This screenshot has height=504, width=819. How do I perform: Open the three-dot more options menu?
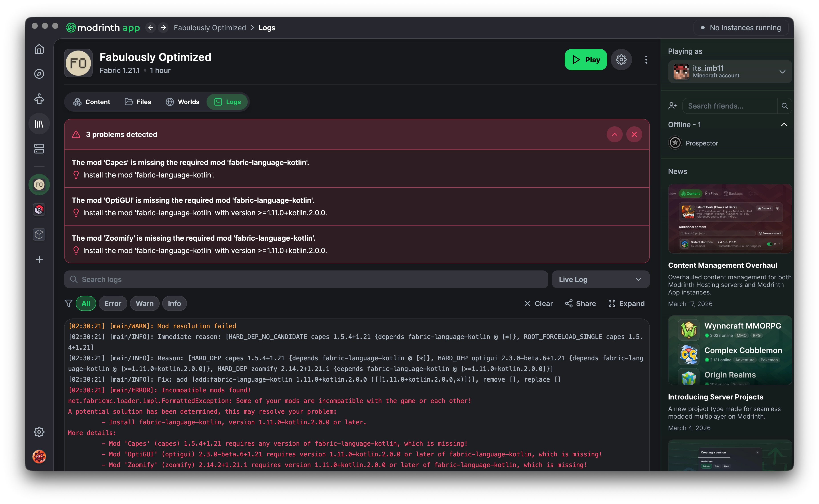646,60
